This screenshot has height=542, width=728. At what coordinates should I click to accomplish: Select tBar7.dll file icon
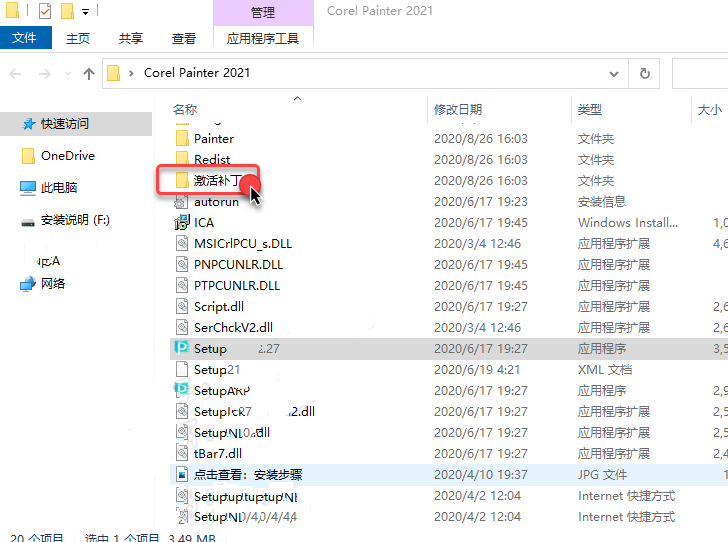tap(182, 453)
